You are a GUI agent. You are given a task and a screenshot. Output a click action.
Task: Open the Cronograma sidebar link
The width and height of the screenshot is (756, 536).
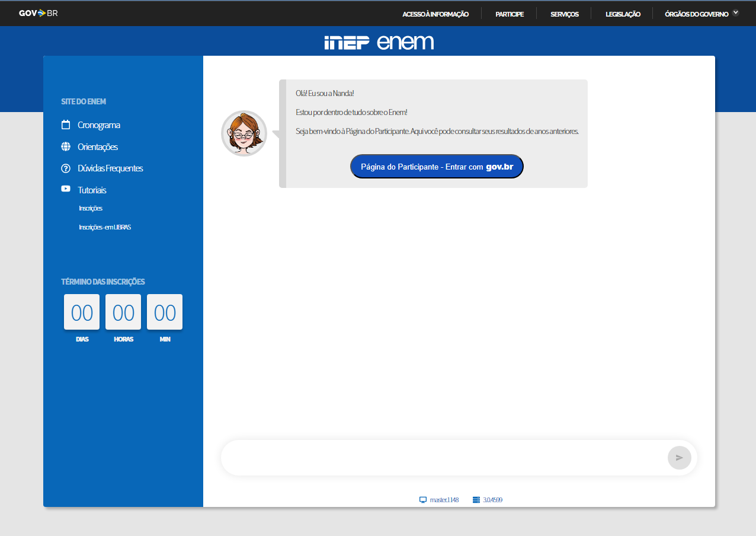99,125
